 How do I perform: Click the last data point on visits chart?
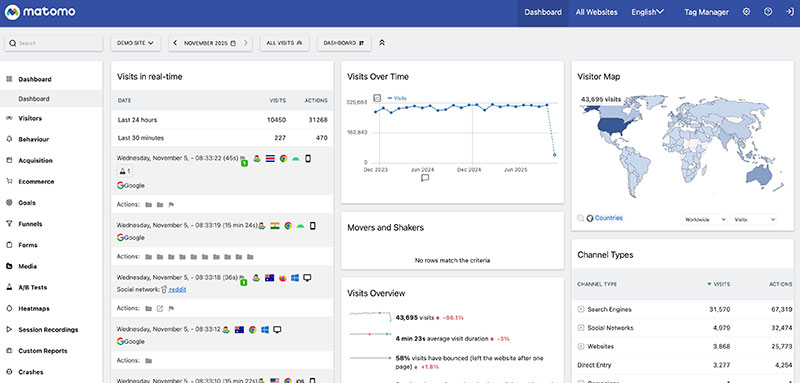[555, 155]
